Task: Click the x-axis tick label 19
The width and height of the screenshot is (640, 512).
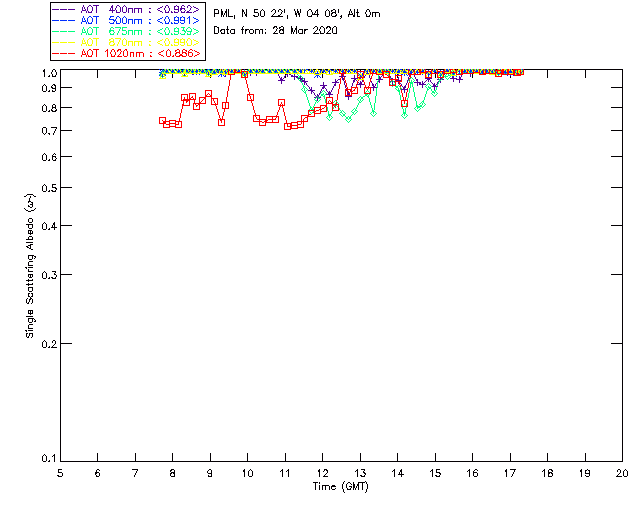Action: coord(585,473)
